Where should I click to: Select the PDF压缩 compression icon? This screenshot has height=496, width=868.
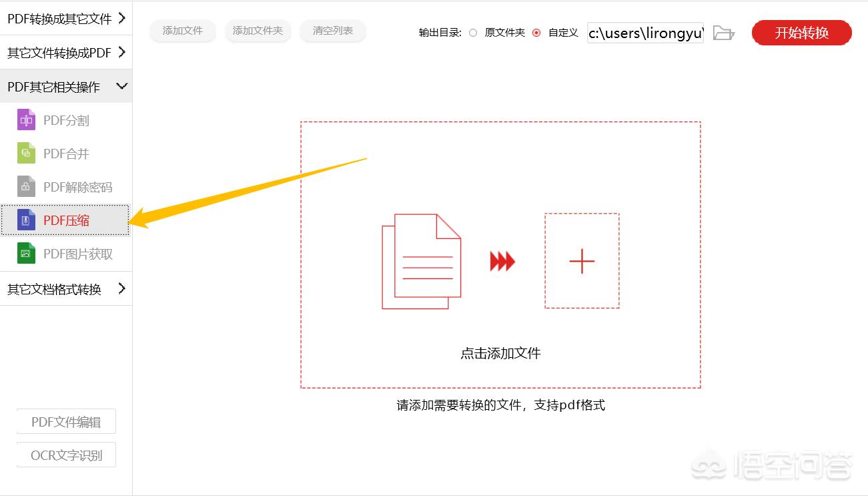point(25,220)
